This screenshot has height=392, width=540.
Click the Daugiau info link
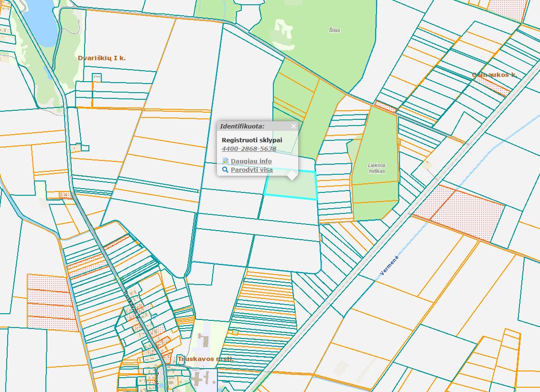251,161
